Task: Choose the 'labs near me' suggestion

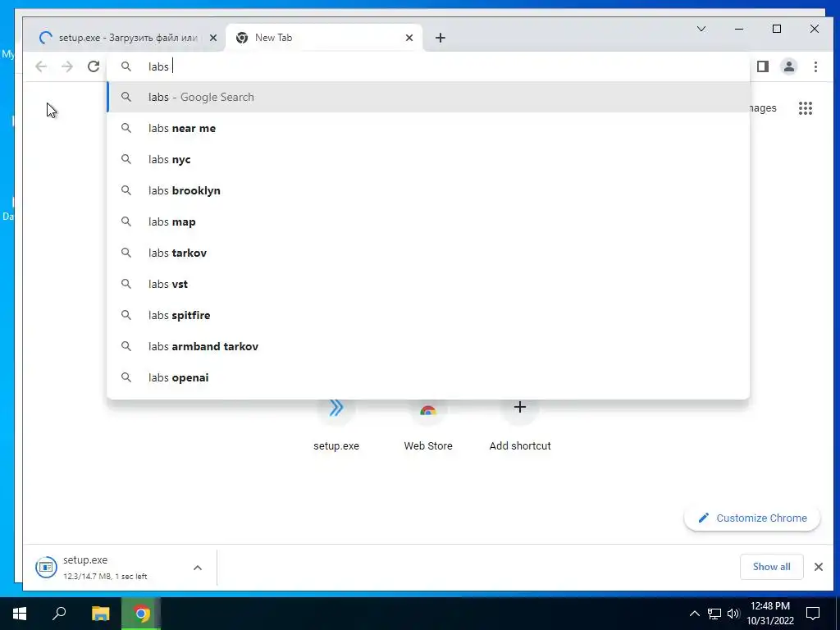Action: (x=428, y=128)
